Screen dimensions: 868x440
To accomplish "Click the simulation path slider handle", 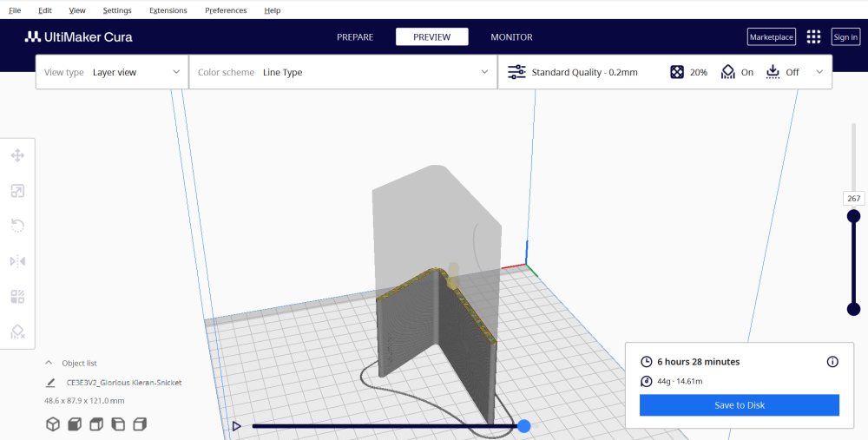I will [x=523, y=425].
